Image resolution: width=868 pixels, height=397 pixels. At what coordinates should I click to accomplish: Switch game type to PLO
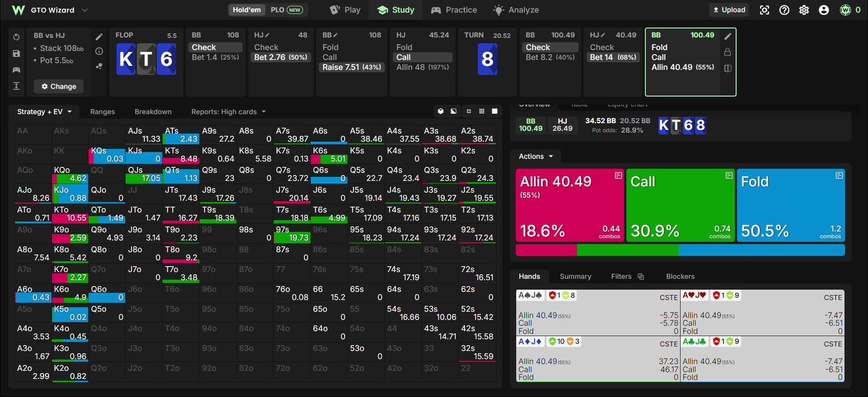click(286, 10)
